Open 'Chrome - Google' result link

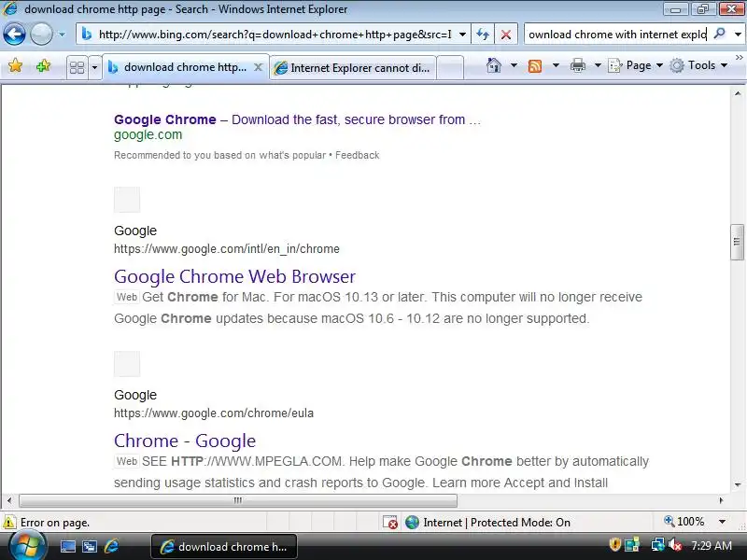185,441
